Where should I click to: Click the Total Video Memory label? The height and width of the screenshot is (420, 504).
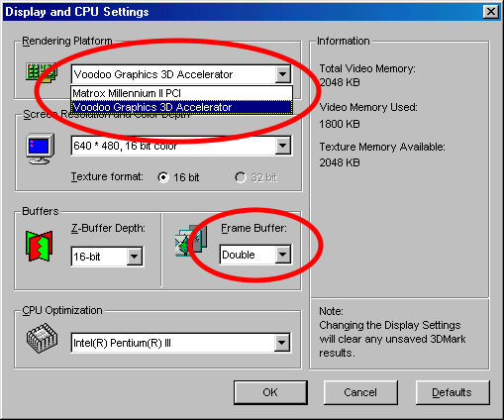click(x=367, y=68)
